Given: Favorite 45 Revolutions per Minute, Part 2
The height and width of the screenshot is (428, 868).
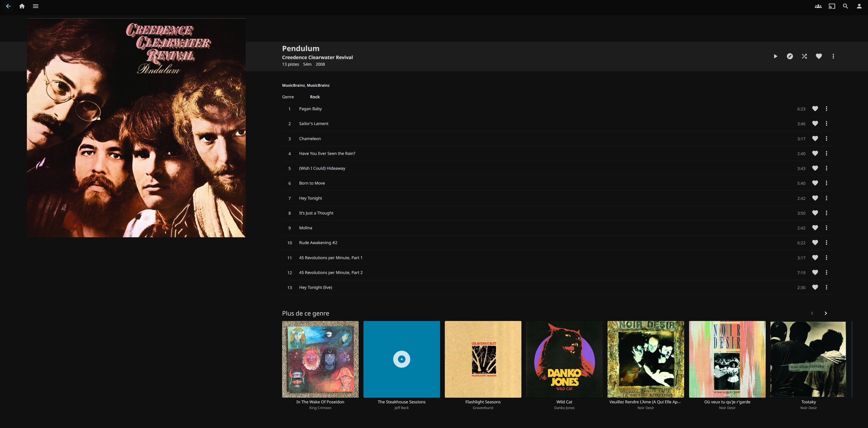Looking at the screenshot, I should pos(815,272).
